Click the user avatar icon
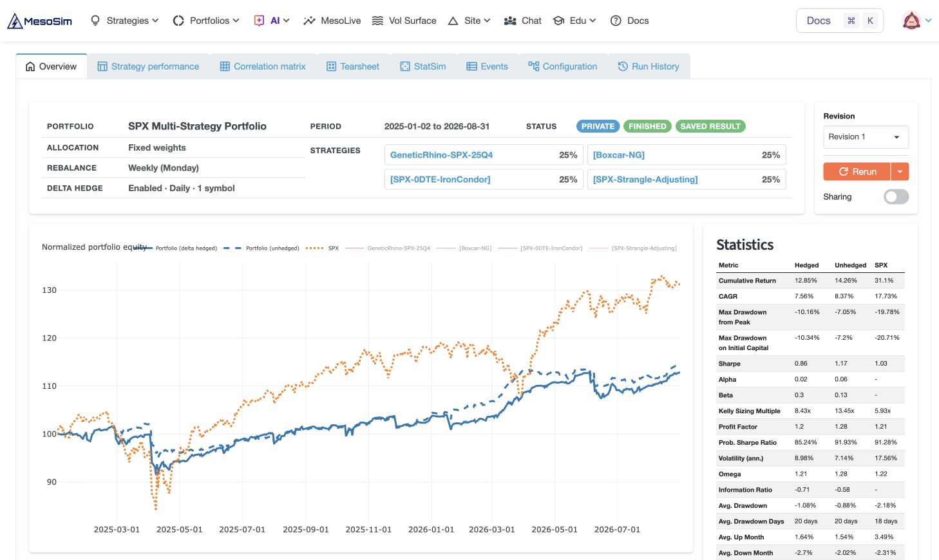 click(911, 21)
